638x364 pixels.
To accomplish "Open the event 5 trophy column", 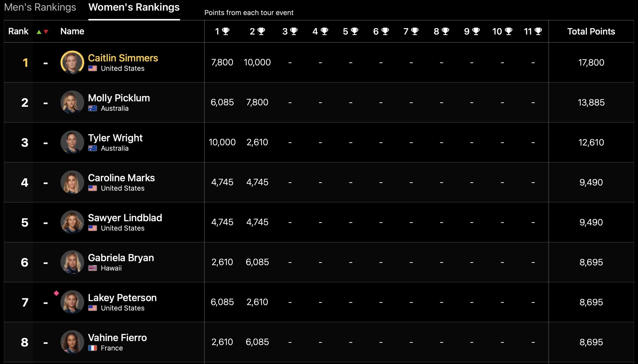I will click(x=354, y=31).
